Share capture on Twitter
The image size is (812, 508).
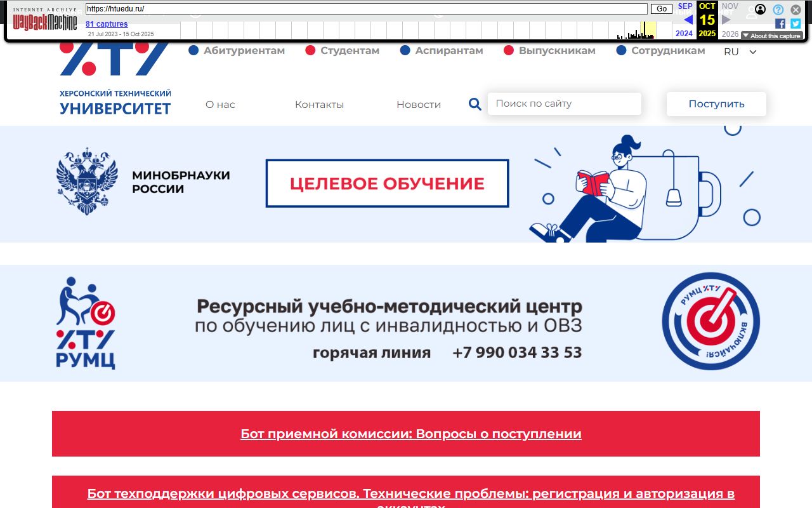[x=796, y=23]
